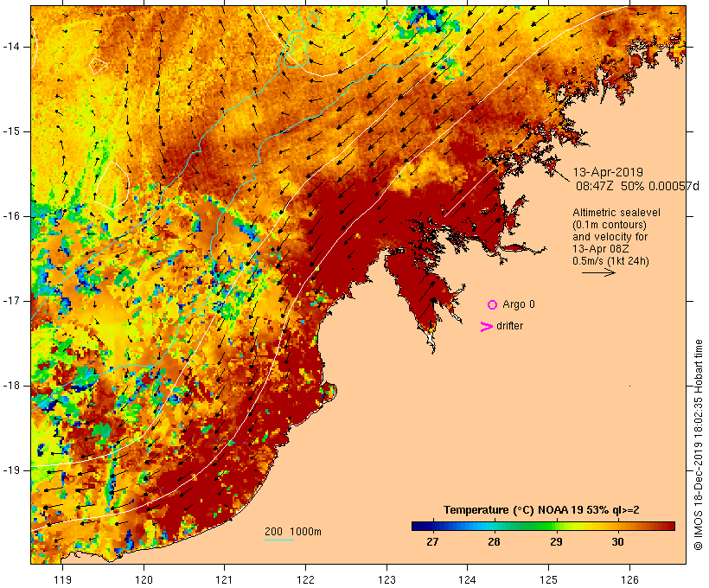Viewport: 709px width, 588px height.
Task: Click the temperature color bar
Action: 543,526
